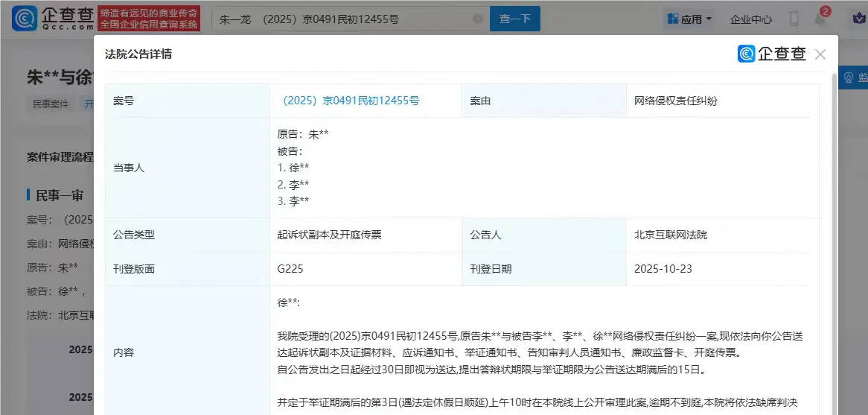Screen dimensions: 868x415
Task: Click the dialog's vertical scrollbar
Action: 833,224
